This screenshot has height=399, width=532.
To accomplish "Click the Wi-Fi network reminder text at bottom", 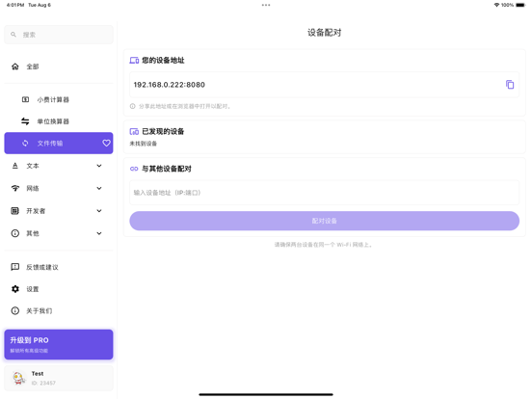I will [324, 245].
